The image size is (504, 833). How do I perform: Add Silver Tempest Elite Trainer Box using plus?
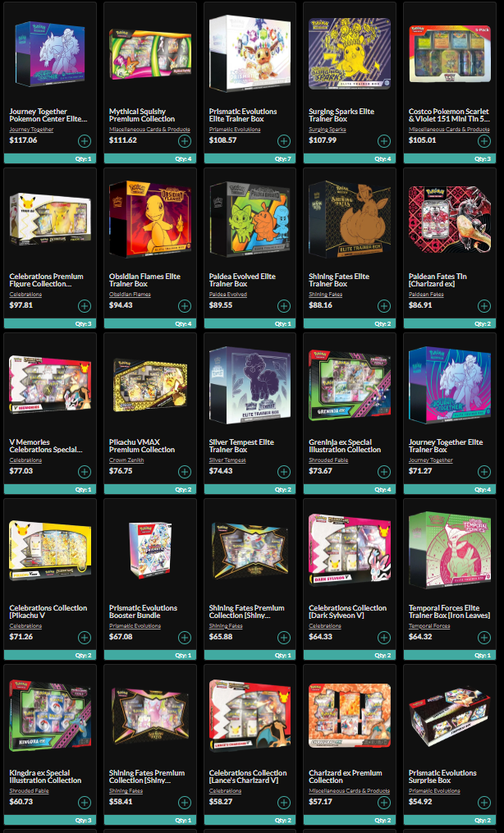(284, 472)
